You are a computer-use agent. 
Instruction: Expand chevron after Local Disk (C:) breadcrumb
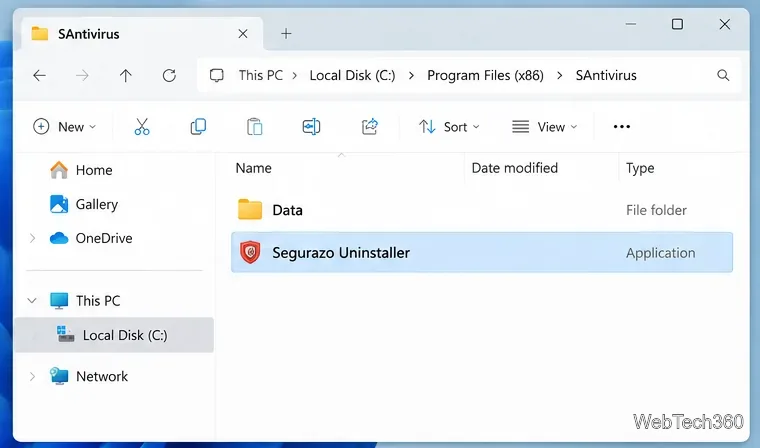point(411,76)
